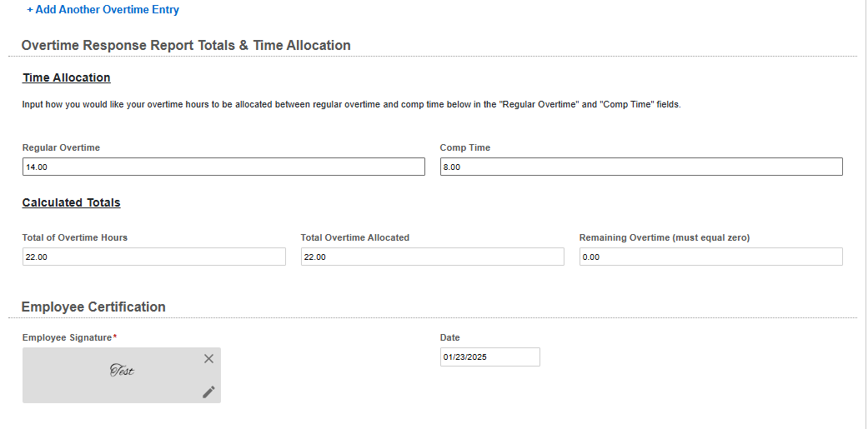Click the + Add Another Overtime Entry link

coord(103,10)
